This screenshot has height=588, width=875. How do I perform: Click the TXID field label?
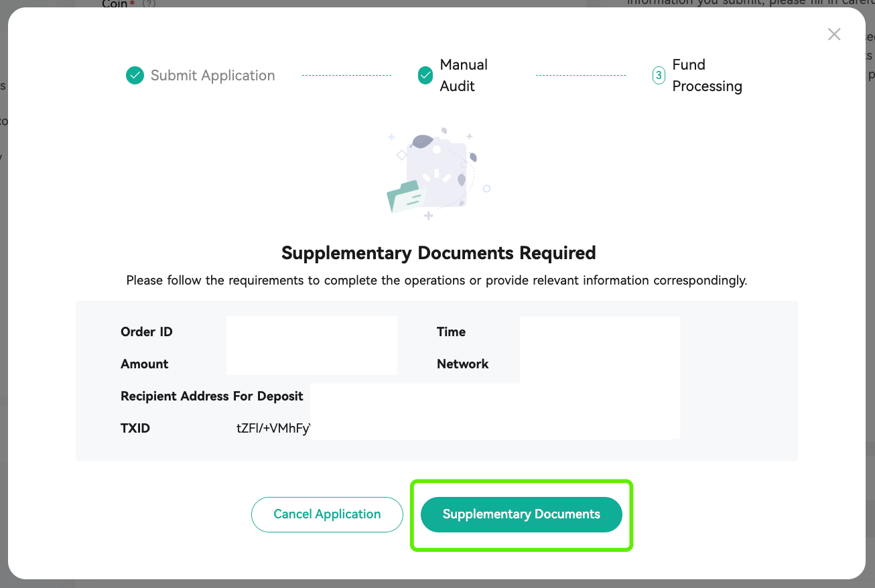tap(135, 429)
